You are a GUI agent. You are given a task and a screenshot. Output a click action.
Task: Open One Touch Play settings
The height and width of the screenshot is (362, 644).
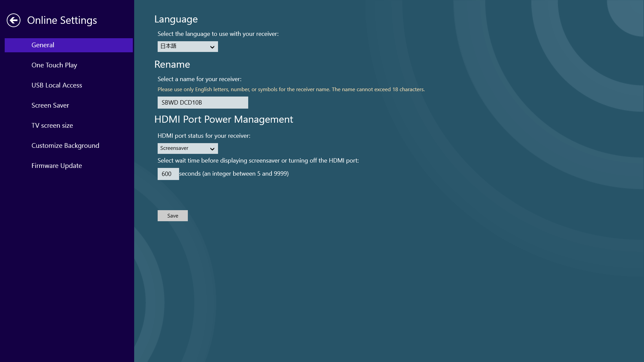[54, 65]
